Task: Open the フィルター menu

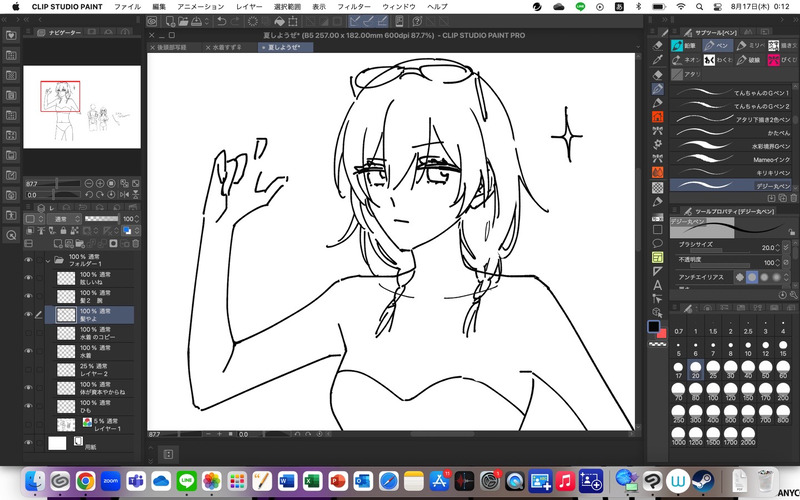Action: [354, 7]
